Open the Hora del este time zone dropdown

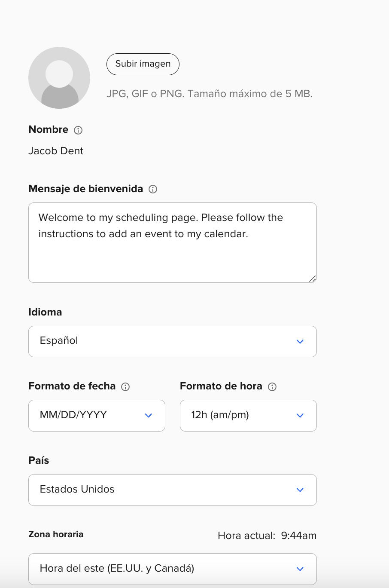[x=173, y=569]
